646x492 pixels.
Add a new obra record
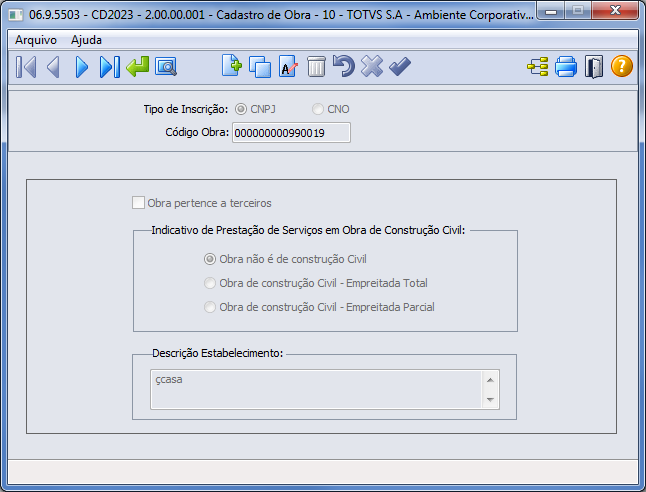pos(232,66)
